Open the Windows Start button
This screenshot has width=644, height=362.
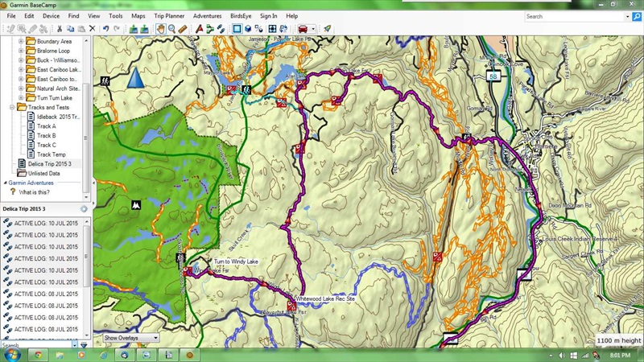11,355
